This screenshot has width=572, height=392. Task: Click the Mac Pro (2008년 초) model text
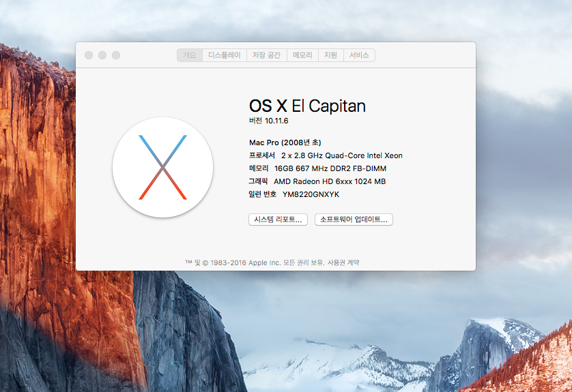(x=285, y=142)
